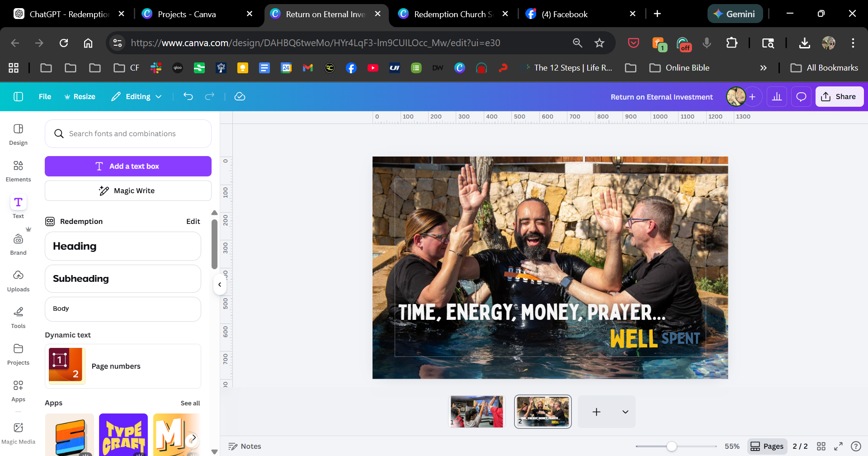
Task: Click the cloud save status icon
Action: [x=240, y=96]
